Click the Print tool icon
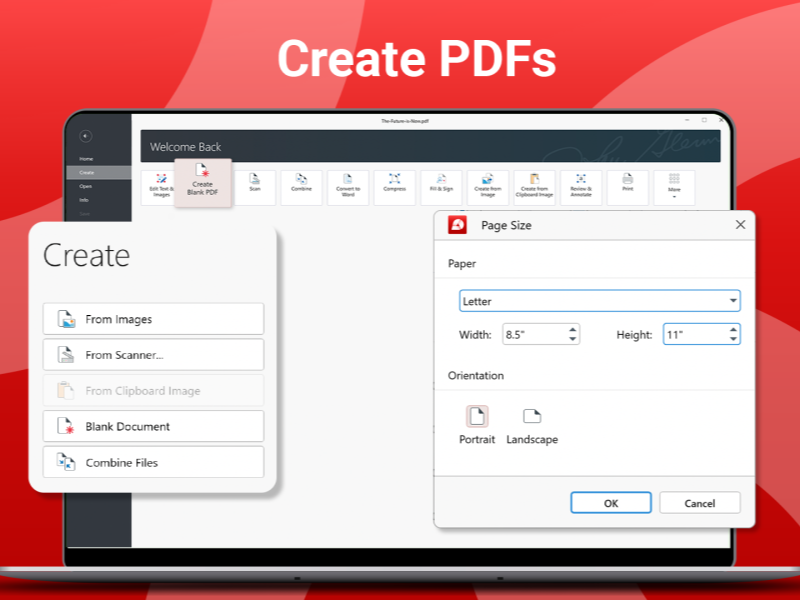The image size is (800, 600). click(x=627, y=187)
